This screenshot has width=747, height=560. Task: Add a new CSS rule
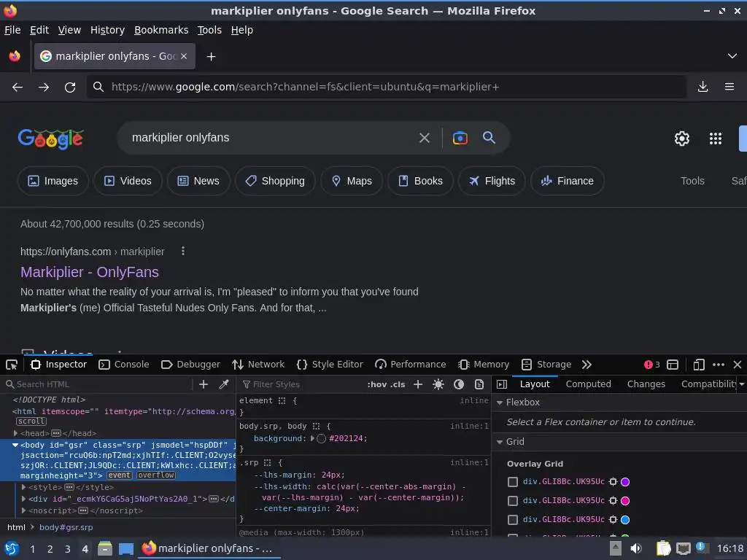point(418,384)
